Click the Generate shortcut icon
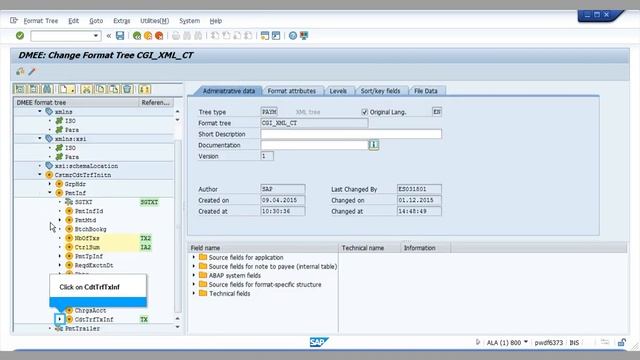This screenshot has height=360, width=640. coord(276,36)
